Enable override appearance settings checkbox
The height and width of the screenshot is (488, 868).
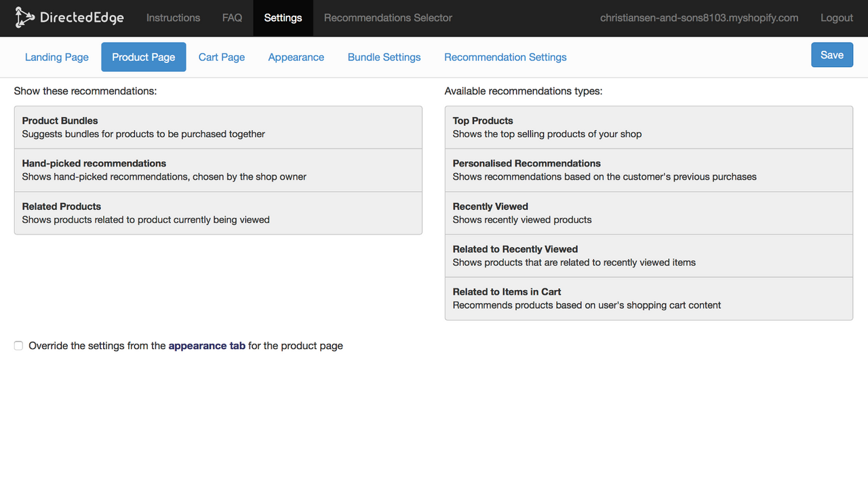(19, 346)
